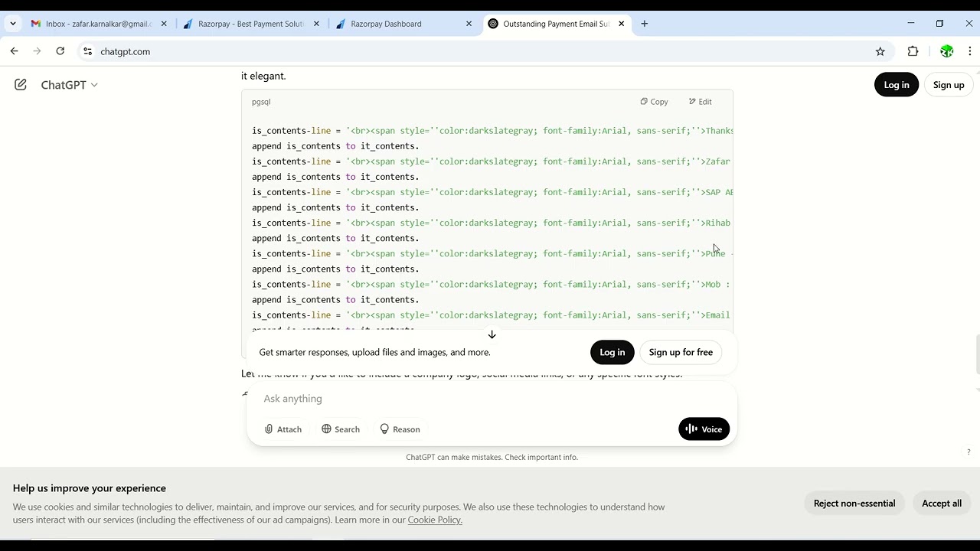
Task: Start a new chat with pencil icon
Action: pyautogui.click(x=21, y=85)
